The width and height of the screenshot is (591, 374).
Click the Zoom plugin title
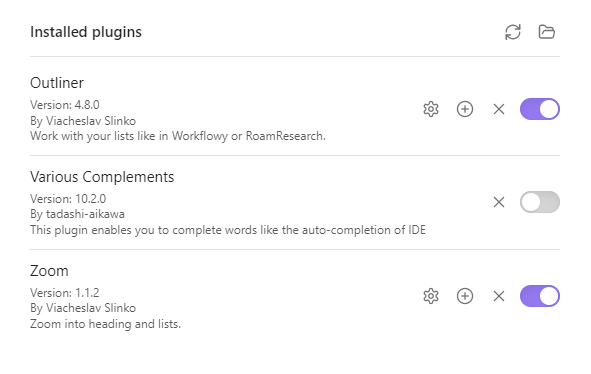pyautogui.click(x=49, y=271)
